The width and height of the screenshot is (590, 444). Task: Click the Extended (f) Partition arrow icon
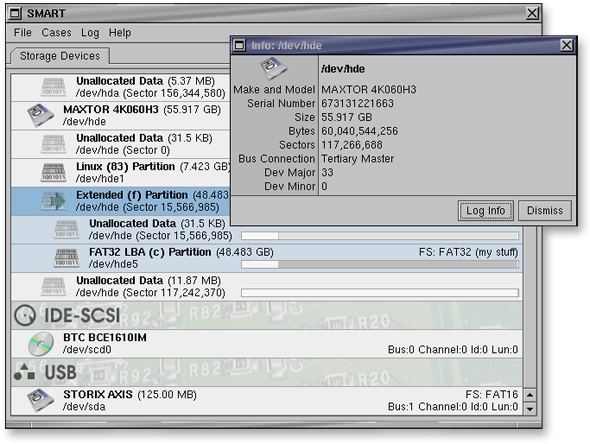[53, 201]
